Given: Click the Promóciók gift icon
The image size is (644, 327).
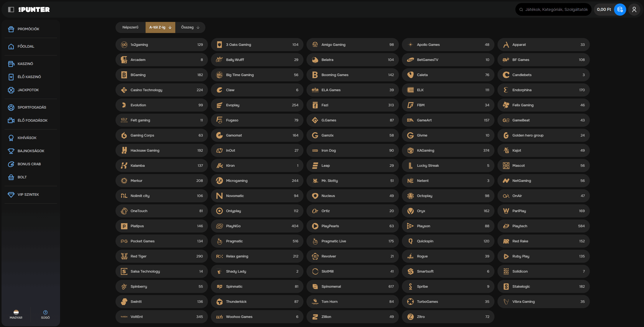Looking at the screenshot, I should click(x=11, y=29).
